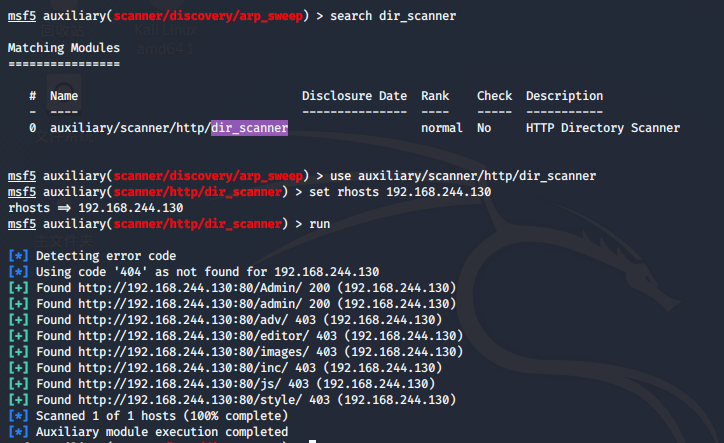Click status code '403' on the /images/ line
This screenshot has width=724, height=443.
(326, 352)
